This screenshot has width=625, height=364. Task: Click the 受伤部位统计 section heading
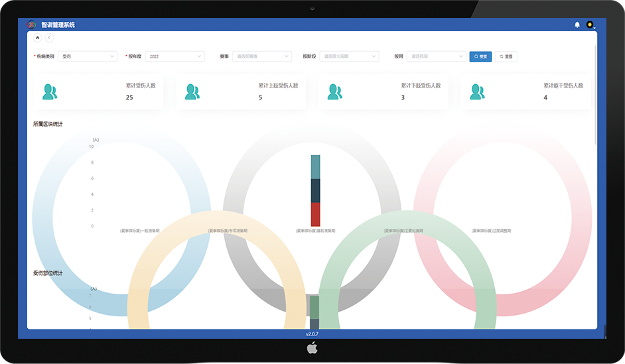click(x=48, y=273)
